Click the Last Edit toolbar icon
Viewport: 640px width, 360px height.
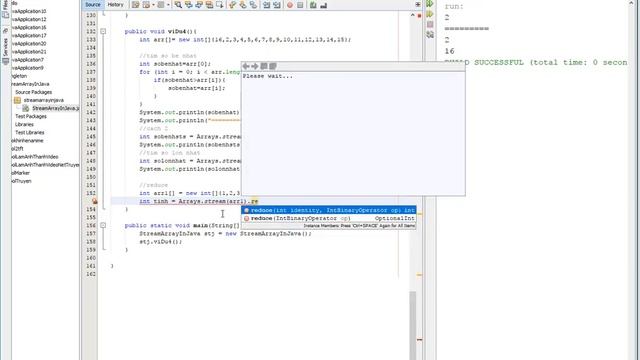136,5
